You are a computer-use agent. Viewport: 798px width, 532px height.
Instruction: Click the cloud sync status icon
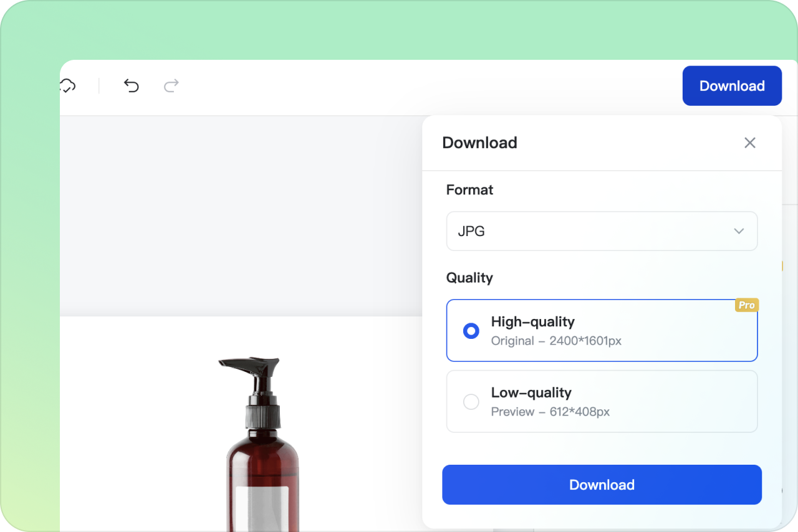click(67, 85)
